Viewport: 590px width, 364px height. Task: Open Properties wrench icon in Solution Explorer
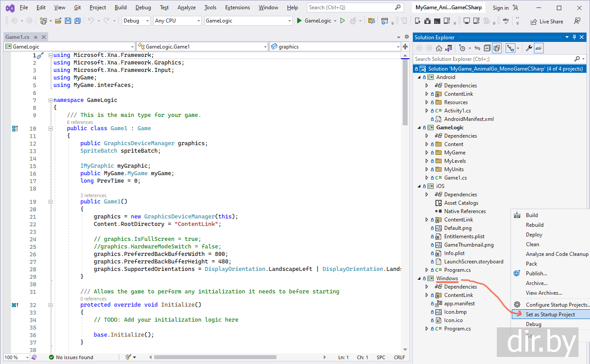point(529,48)
